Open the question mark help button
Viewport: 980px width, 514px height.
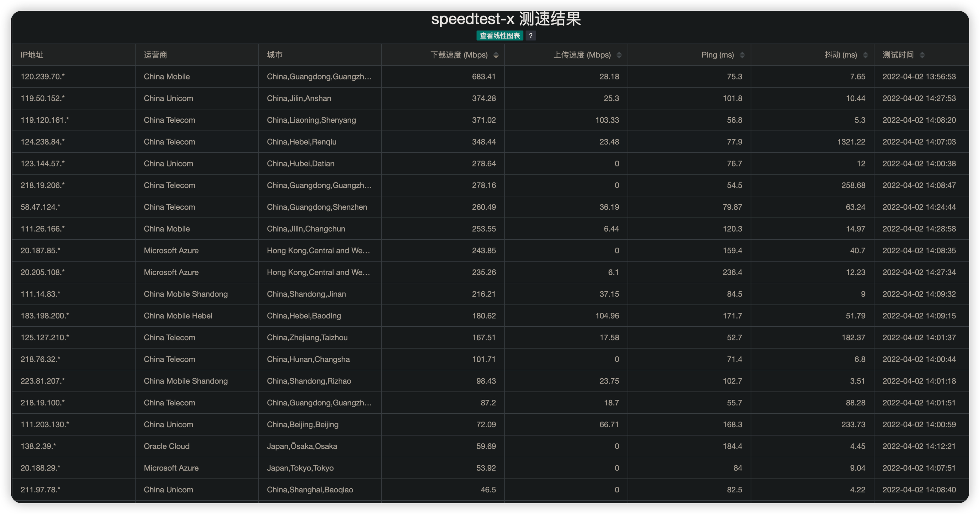(x=530, y=35)
